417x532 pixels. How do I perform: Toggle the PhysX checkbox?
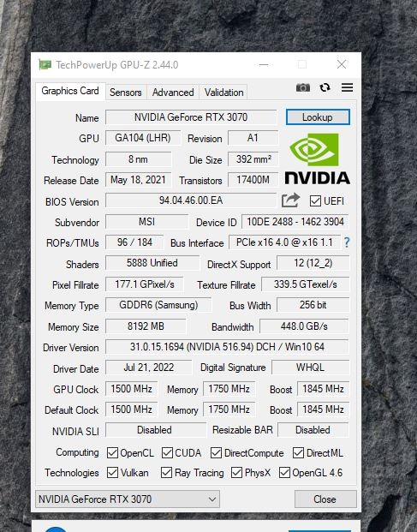[236, 472]
